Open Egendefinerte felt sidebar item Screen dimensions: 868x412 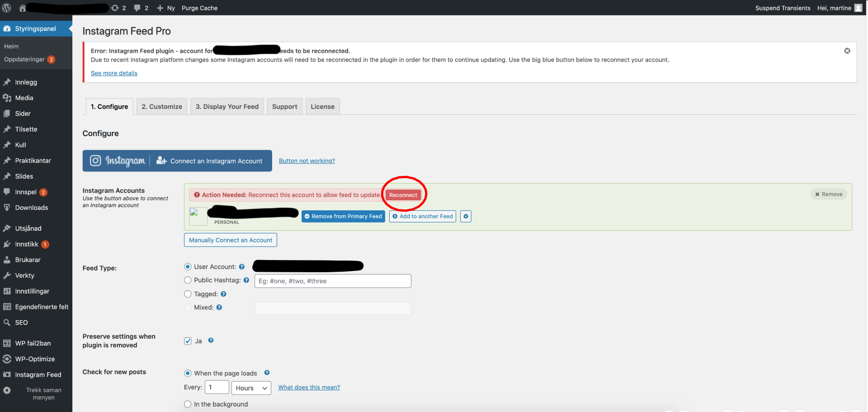coord(36,307)
